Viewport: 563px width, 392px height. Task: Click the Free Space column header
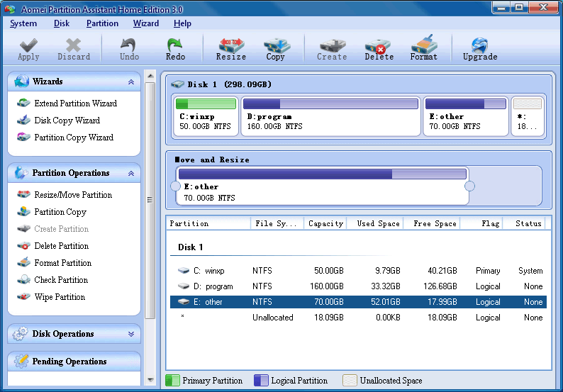(x=435, y=224)
